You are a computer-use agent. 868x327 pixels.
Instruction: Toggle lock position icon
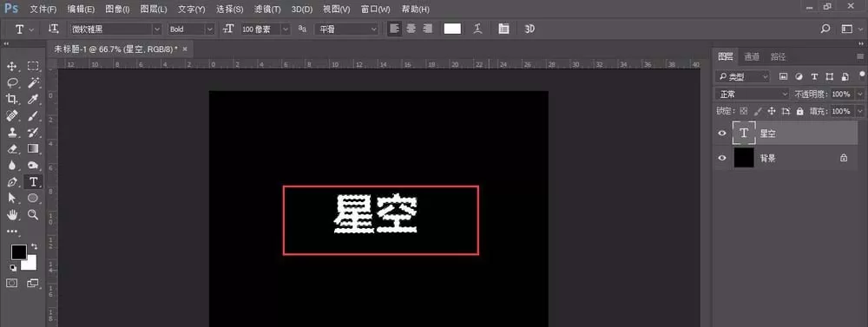pos(772,111)
